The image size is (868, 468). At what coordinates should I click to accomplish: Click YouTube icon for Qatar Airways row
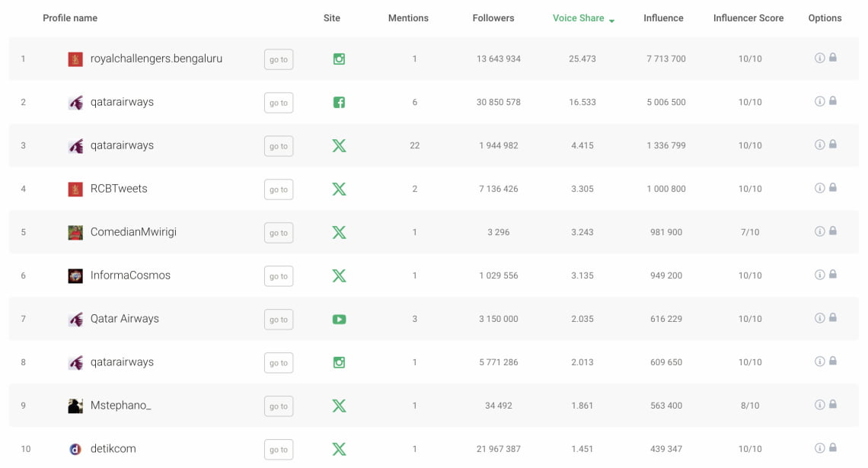[339, 319]
